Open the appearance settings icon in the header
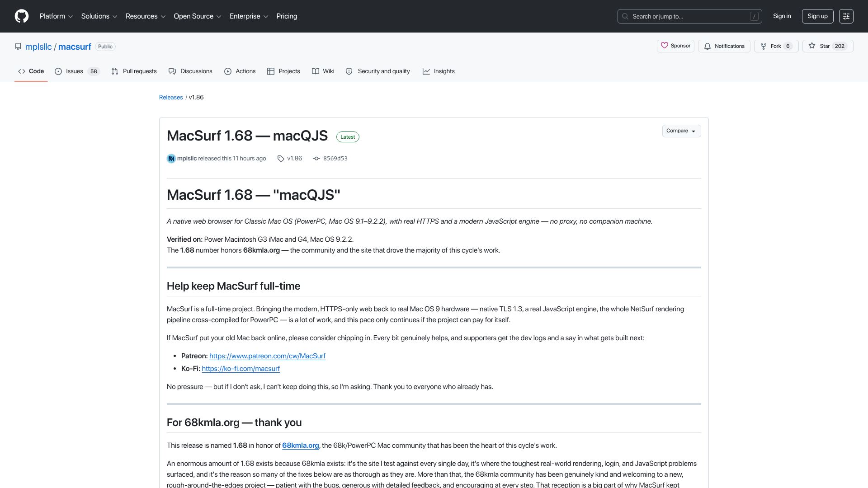868x488 pixels. 846,16
